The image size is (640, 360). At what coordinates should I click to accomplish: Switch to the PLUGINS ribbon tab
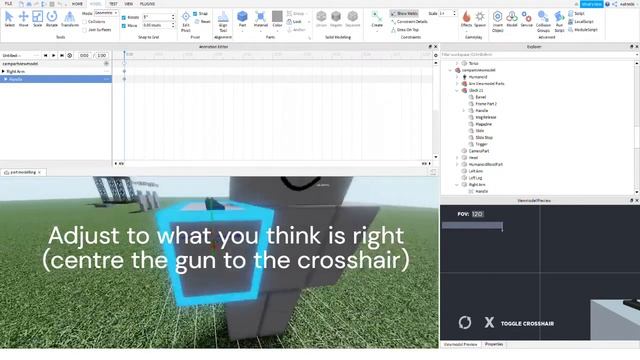(x=147, y=4)
